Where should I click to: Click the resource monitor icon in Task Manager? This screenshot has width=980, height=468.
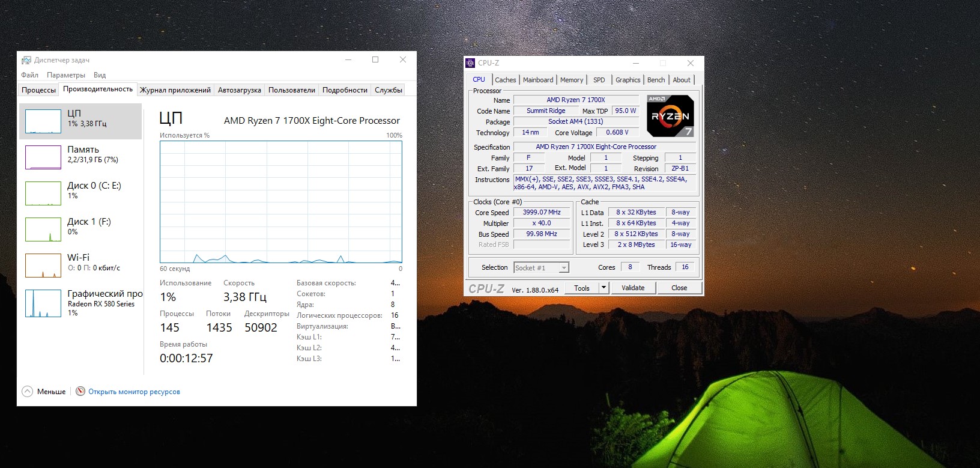pyautogui.click(x=80, y=391)
